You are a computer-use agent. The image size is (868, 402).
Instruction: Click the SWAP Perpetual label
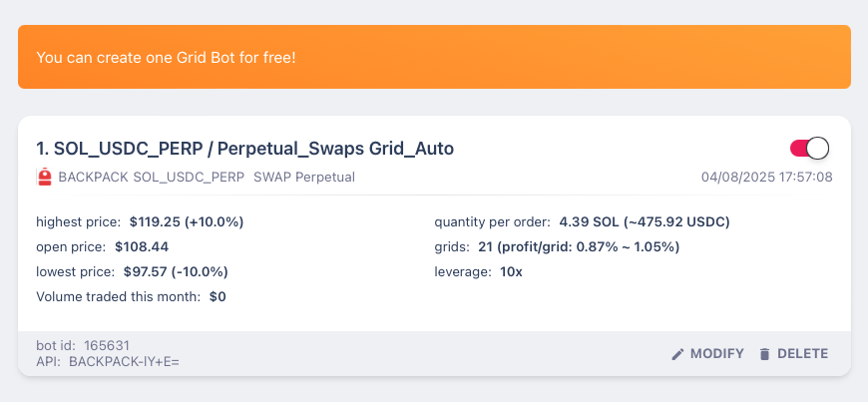[304, 178]
